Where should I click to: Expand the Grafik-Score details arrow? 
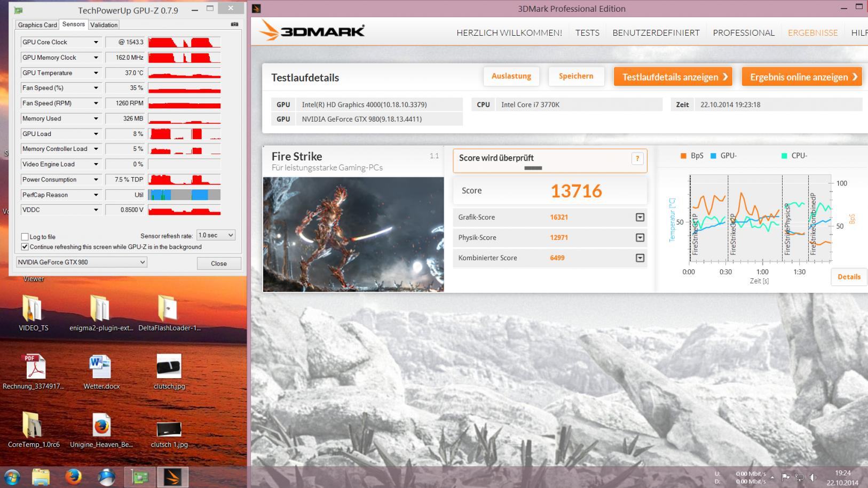640,218
